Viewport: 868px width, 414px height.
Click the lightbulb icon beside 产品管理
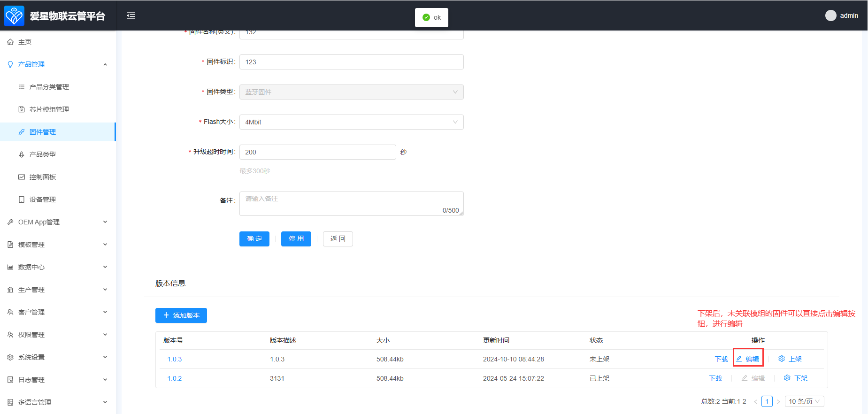coord(10,64)
